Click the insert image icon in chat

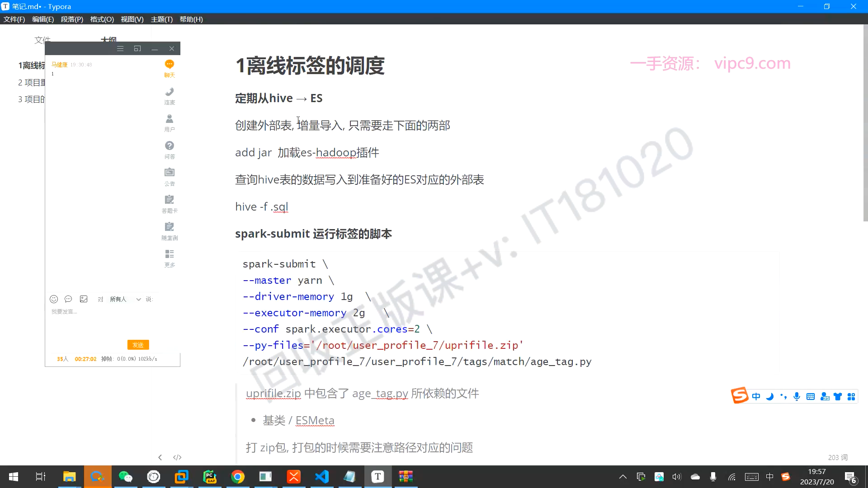pyautogui.click(x=84, y=299)
